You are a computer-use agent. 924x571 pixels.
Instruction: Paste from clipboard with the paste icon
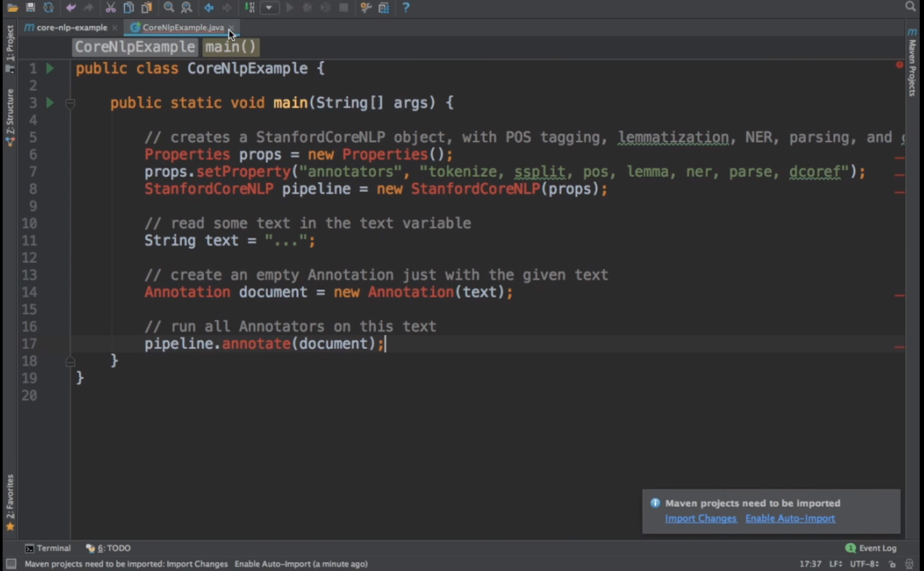(146, 7)
